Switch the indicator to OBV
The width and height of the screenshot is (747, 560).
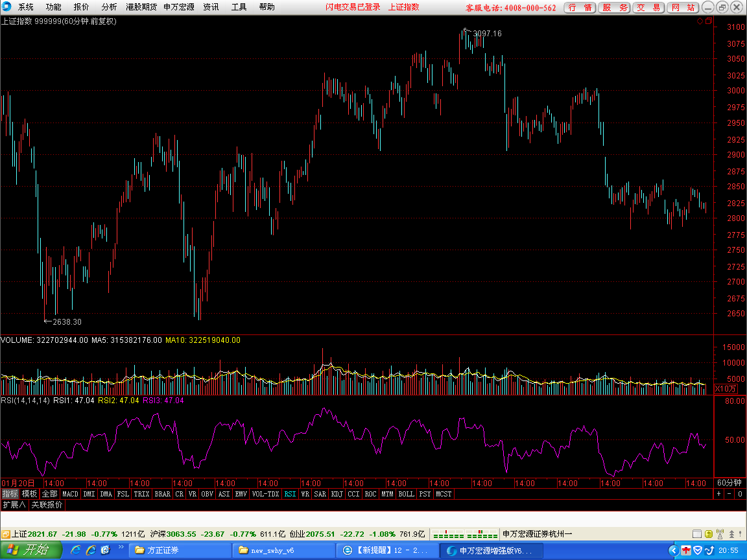[x=207, y=494]
